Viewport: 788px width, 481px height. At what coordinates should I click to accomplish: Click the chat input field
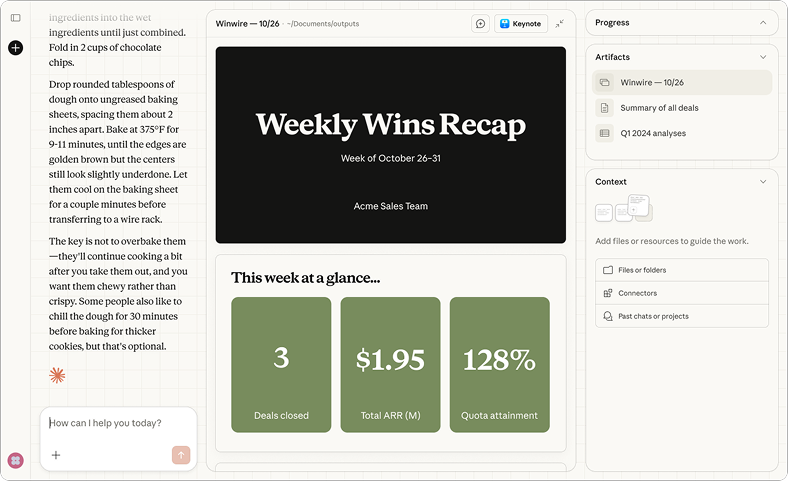[118, 423]
